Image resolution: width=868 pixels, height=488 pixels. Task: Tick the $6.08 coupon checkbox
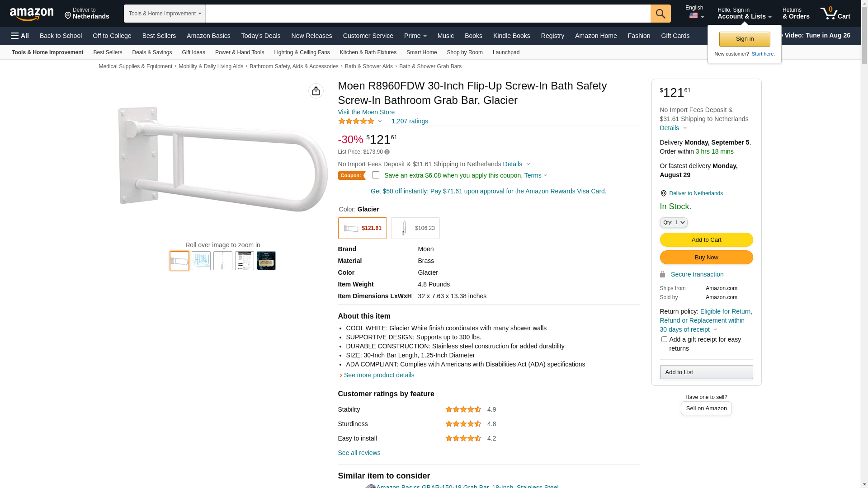point(376,175)
